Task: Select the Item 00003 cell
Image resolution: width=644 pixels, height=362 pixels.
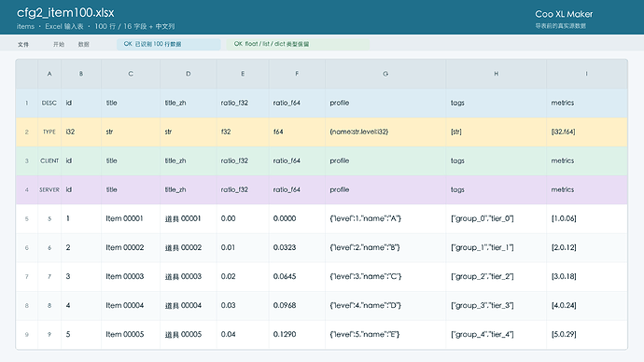Action: (x=131, y=276)
